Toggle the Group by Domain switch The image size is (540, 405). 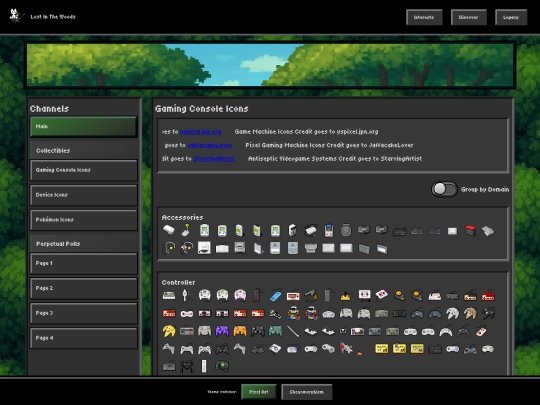[444, 189]
